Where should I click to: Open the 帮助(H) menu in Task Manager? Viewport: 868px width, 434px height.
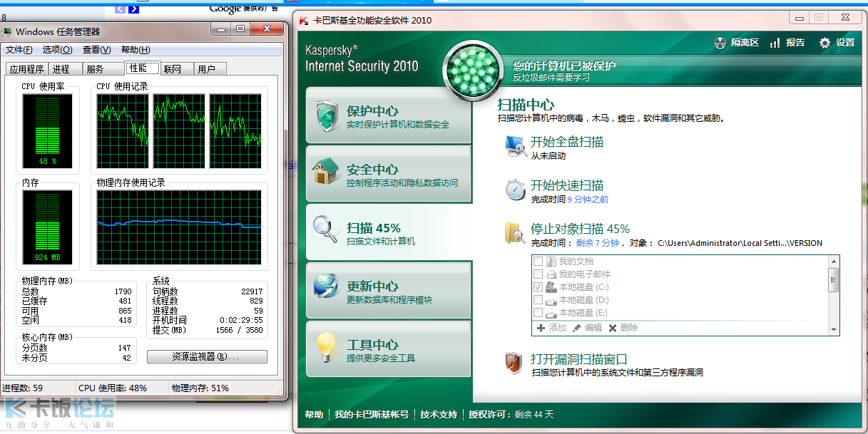[x=136, y=50]
